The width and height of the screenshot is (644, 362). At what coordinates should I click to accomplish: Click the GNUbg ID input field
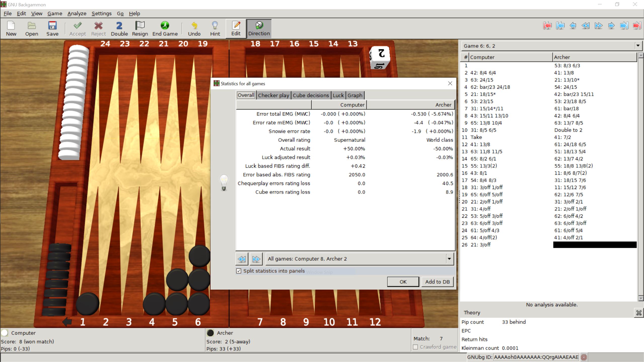[536, 357]
